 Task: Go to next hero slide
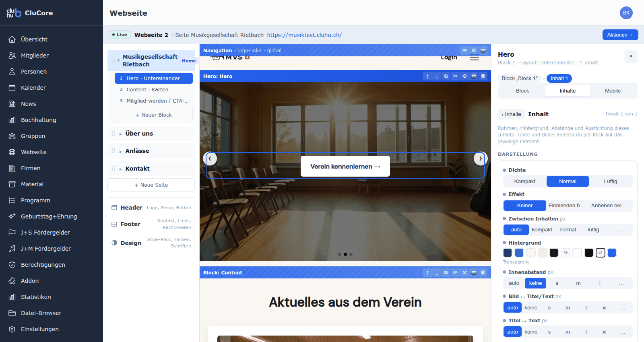click(x=480, y=159)
